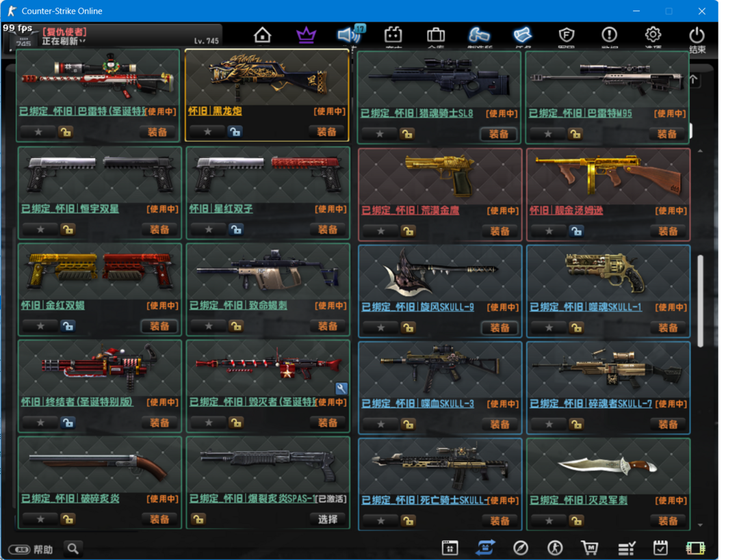The height and width of the screenshot is (560, 739).
Task: Open the 怀旧|喋血SKULL-3 item name link
Action: click(417, 403)
